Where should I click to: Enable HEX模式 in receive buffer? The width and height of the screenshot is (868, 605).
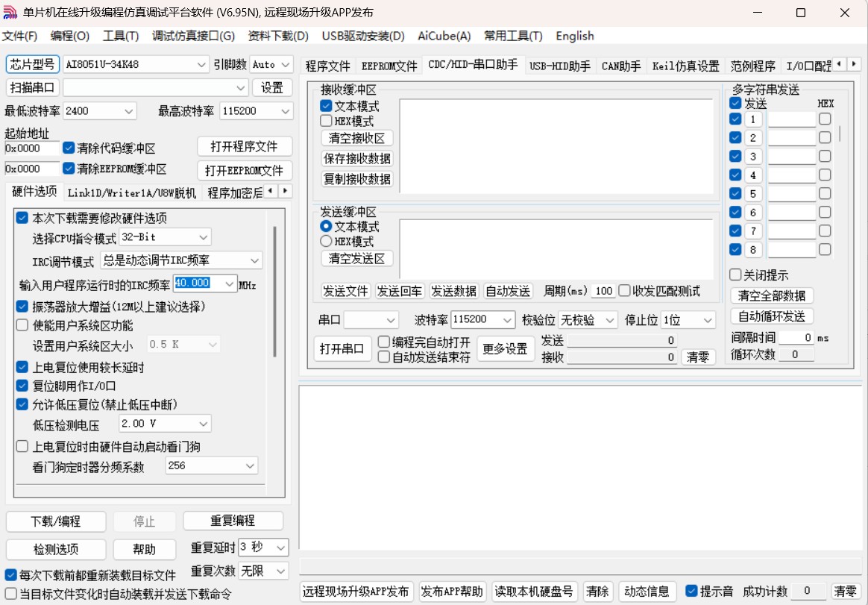tap(326, 121)
